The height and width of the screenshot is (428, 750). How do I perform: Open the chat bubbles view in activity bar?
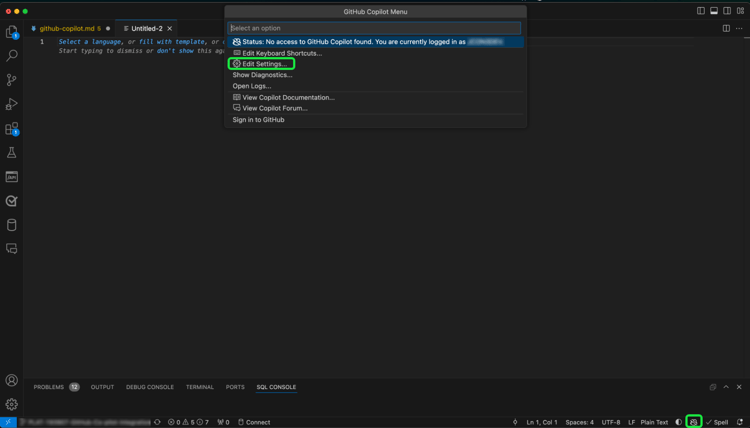tap(11, 249)
